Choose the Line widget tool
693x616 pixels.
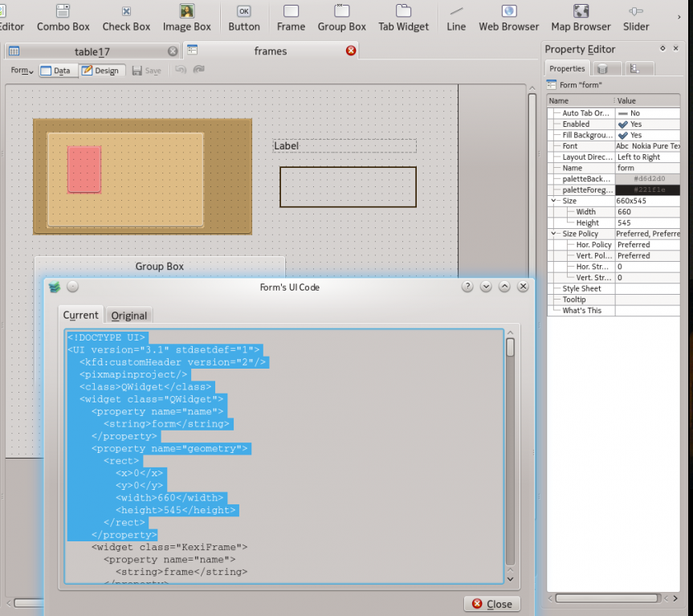[x=456, y=18]
